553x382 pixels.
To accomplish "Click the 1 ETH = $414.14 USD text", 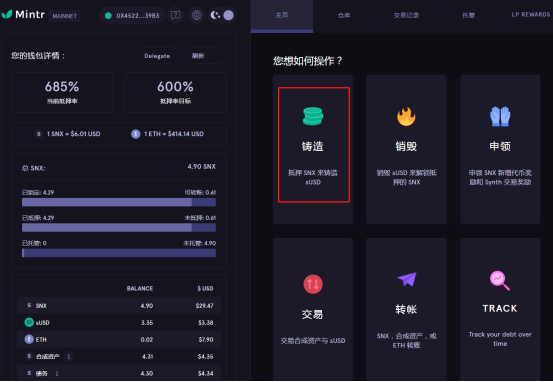I will (174, 134).
